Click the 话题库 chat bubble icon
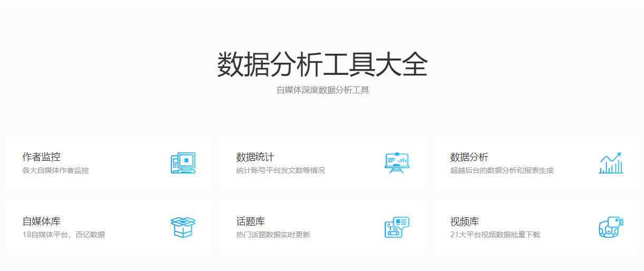 click(x=397, y=227)
